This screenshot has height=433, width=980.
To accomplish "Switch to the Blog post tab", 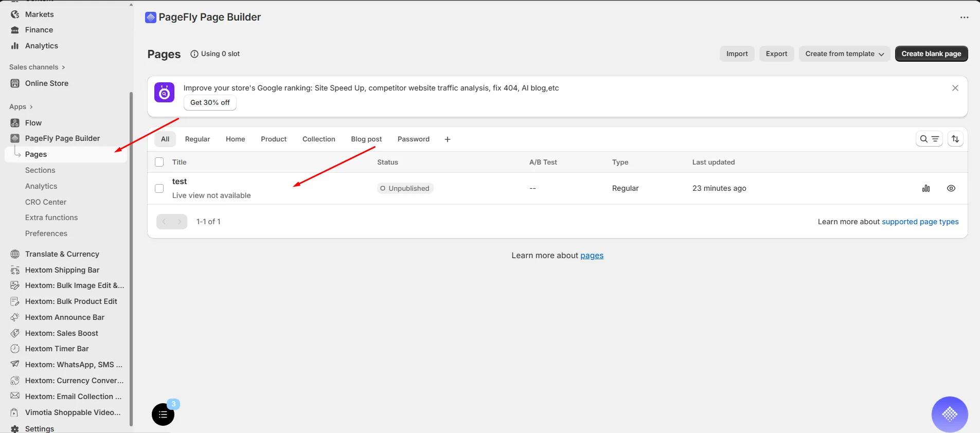I will [366, 139].
